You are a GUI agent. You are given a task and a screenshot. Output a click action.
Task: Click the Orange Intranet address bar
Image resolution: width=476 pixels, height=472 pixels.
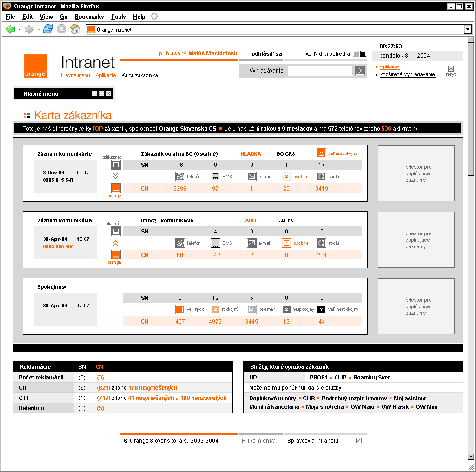click(x=275, y=29)
